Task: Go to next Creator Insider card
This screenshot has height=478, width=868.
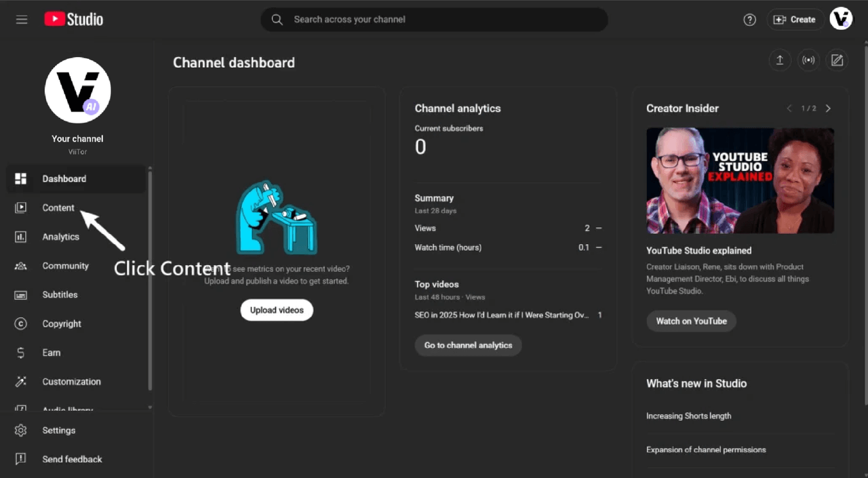Action: pyautogui.click(x=828, y=108)
